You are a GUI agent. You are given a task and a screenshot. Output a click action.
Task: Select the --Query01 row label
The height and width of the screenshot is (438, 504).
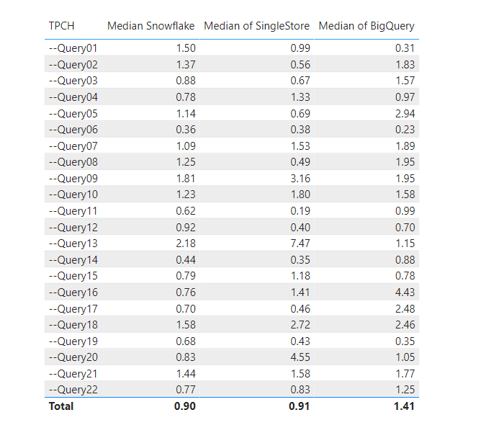73,48
